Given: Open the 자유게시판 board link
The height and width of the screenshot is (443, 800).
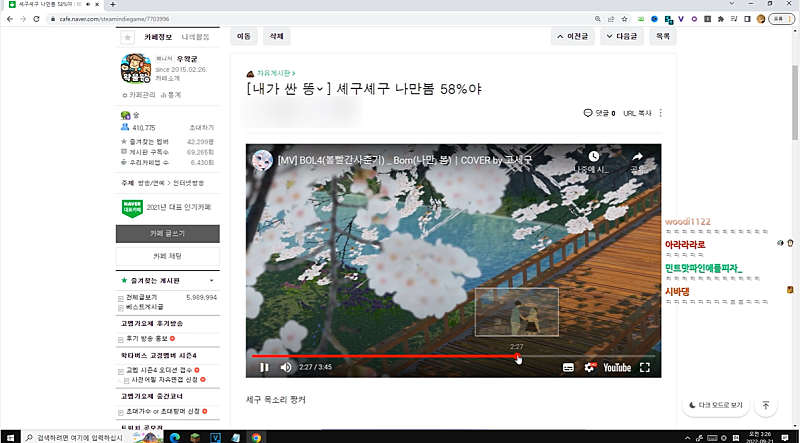Looking at the screenshot, I should [276, 73].
